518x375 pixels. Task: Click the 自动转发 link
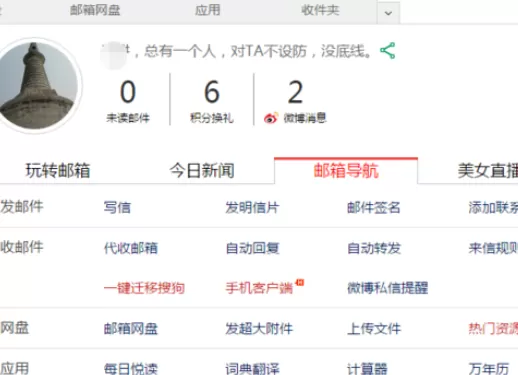coord(374,248)
